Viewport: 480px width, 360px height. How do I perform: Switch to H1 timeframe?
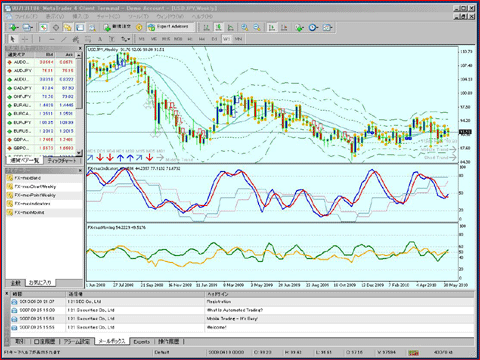pos(190,39)
